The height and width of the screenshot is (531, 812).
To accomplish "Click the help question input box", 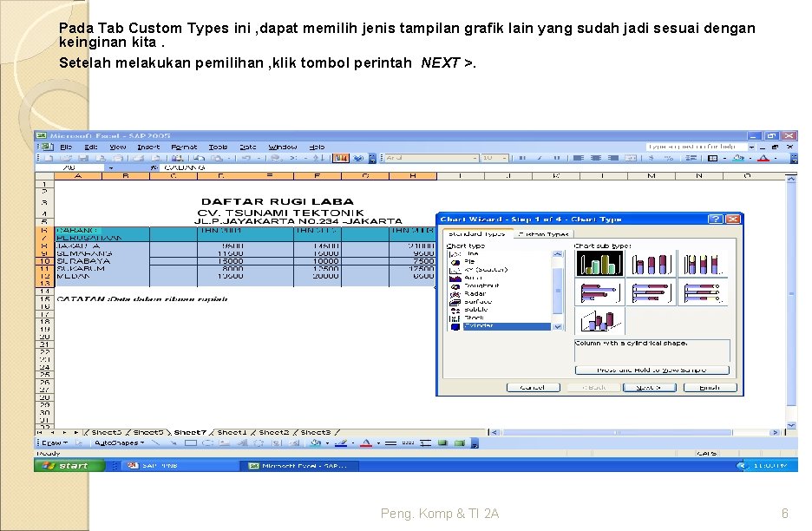I will [x=696, y=147].
